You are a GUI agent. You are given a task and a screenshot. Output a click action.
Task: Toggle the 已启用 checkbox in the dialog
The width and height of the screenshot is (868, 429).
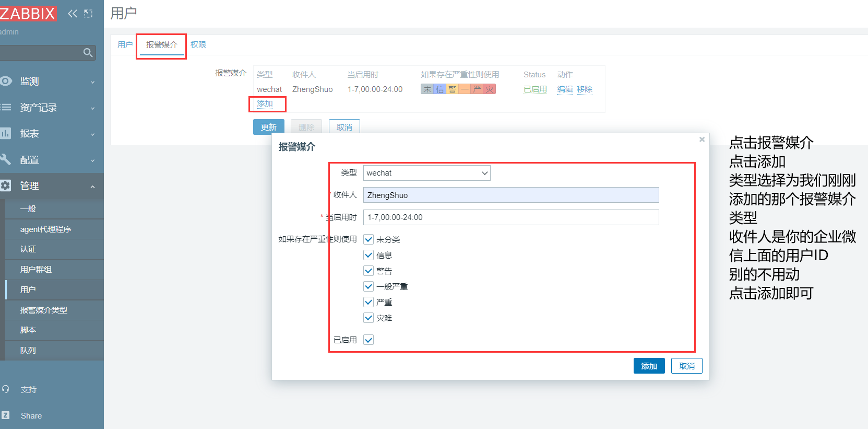(x=368, y=340)
